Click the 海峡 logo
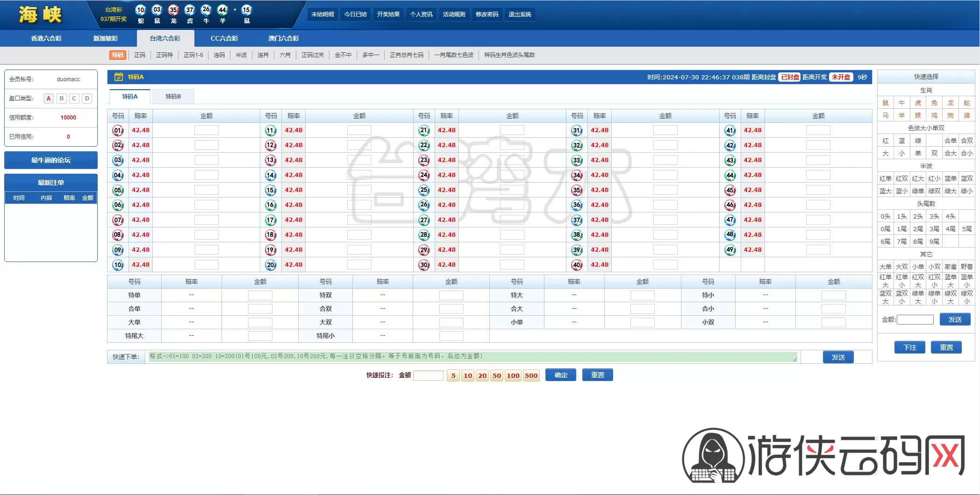Image resolution: width=980 pixels, height=495 pixels. [40, 14]
